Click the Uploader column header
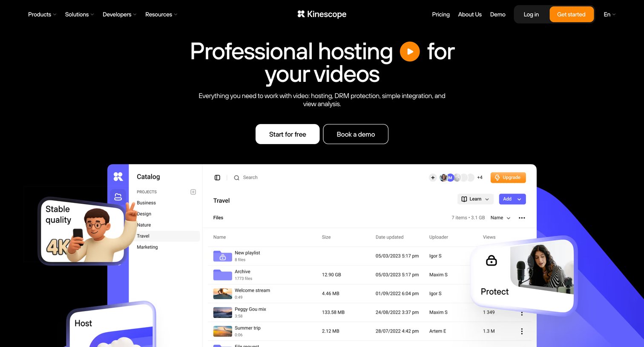Image resolution: width=644 pixels, height=347 pixels. 439,237
